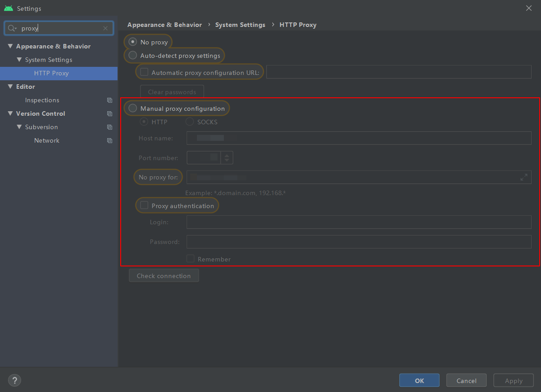Increase port number with up arrow

227,155
